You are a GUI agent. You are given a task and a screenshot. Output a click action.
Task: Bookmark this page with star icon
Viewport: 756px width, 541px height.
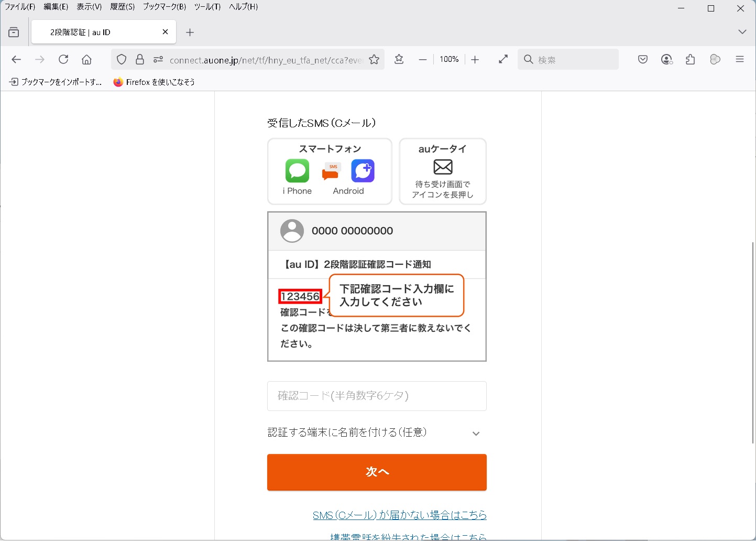point(374,60)
